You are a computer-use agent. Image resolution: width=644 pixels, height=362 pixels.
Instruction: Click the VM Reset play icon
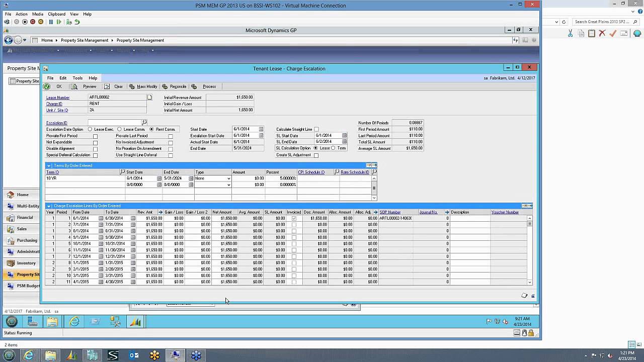point(59,22)
